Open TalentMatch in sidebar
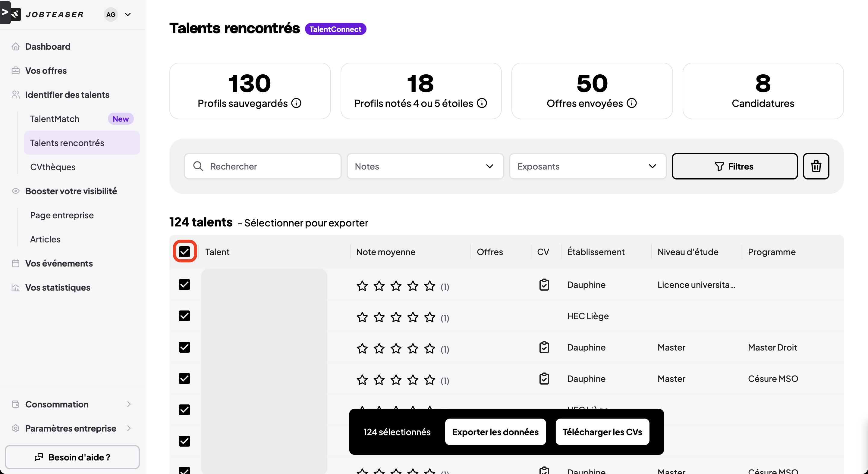The image size is (868, 474). (x=55, y=119)
